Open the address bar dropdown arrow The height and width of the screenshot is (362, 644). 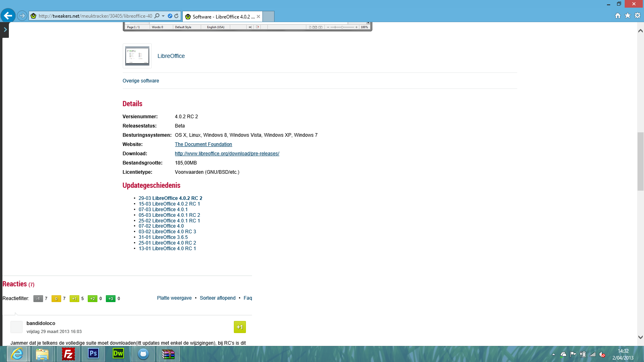pyautogui.click(x=163, y=16)
